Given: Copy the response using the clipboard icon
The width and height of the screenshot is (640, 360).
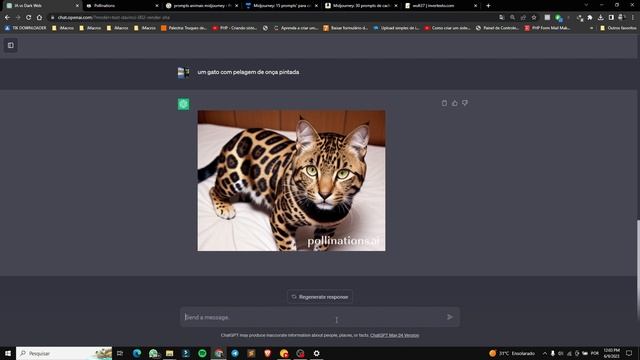Looking at the screenshot, I should click(x=444, y=103).
